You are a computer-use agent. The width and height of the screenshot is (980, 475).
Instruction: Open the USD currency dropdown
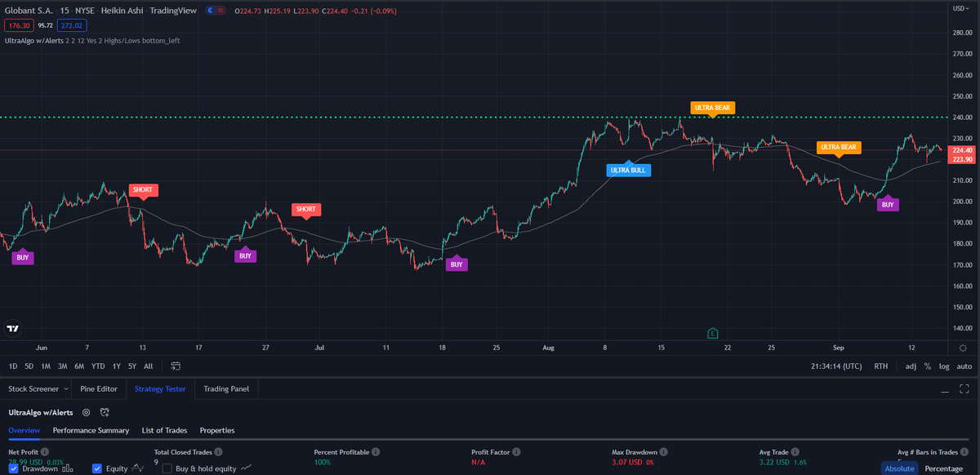pyautogui.click(x=960, y=8)
